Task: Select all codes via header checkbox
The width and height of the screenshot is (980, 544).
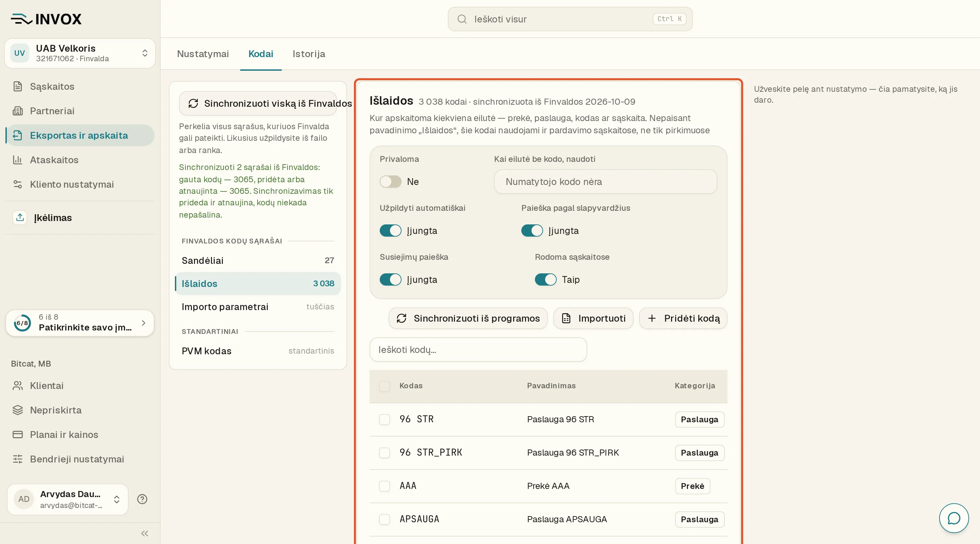Action: (x=384, y=386)
